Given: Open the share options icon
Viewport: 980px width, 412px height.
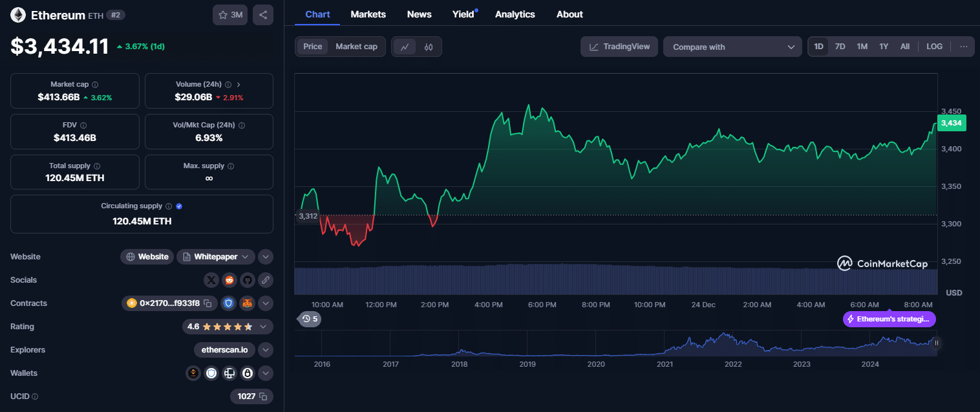Looking at the screenshot, I should (x=263, y=15).
